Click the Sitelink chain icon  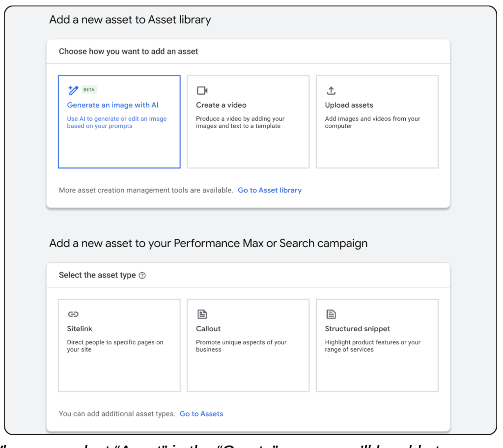(x=73, y=314)
